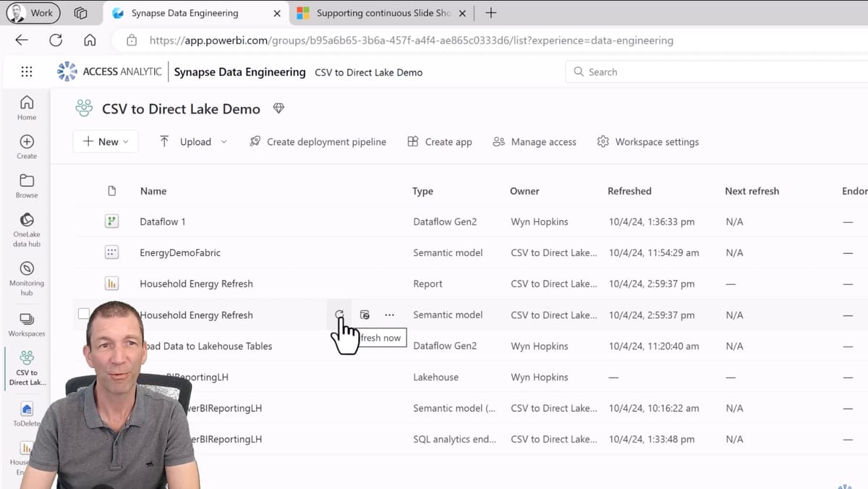Click the file type column header icon
Screen dimensions: 868x489
[111, 191]
